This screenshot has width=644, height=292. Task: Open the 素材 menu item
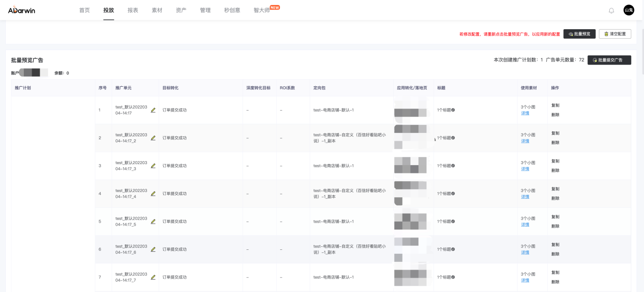(157, 9)
